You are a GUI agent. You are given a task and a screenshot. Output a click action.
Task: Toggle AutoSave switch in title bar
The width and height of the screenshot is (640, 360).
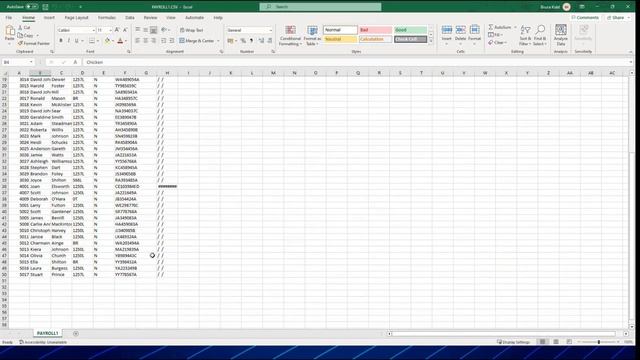coord(32,7)
